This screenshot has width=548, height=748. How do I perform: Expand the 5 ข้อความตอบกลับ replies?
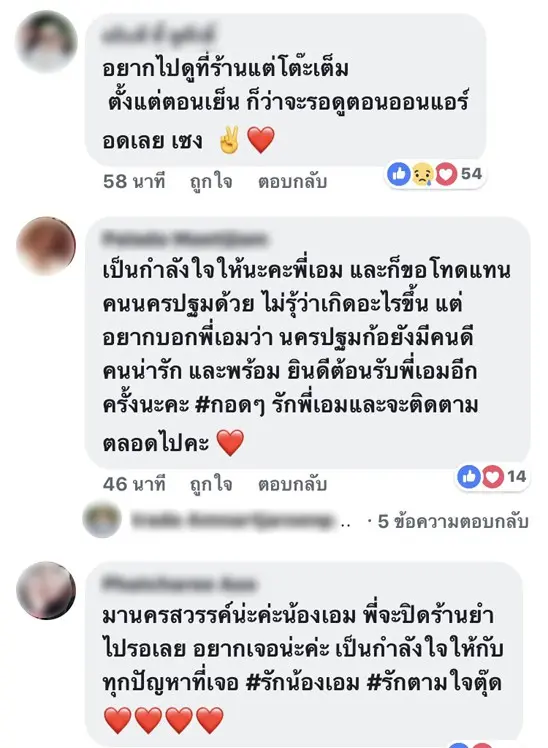[x=453, y=521]
